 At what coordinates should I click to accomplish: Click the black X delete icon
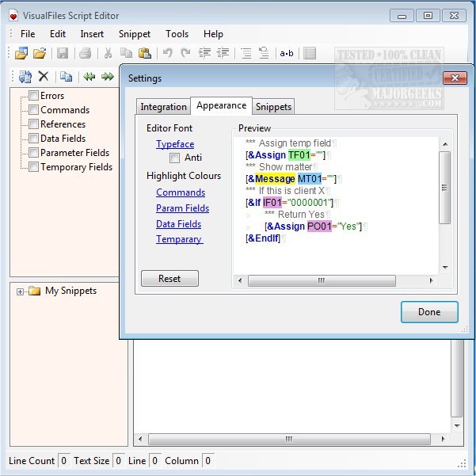pos(44,76)
